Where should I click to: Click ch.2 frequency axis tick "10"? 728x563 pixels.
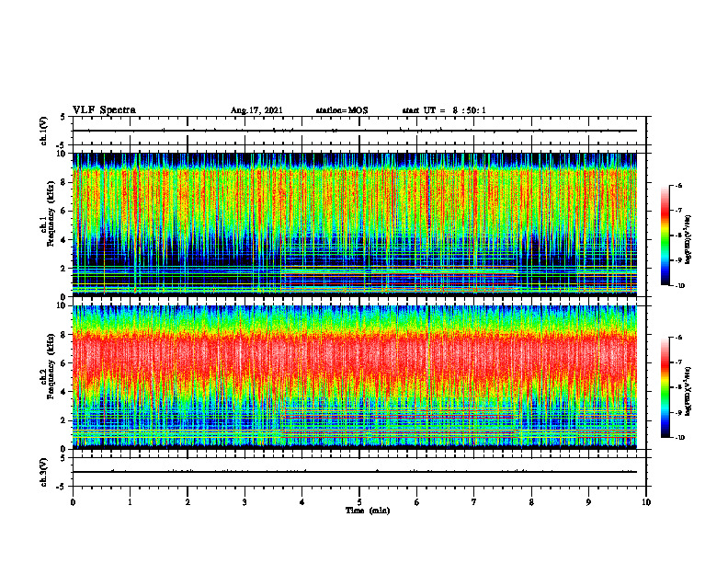[62, 305]
